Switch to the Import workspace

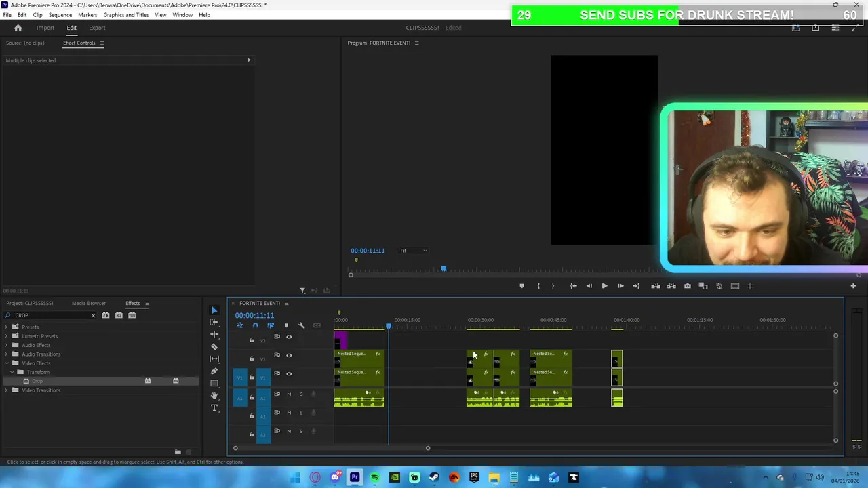[45, 28]
